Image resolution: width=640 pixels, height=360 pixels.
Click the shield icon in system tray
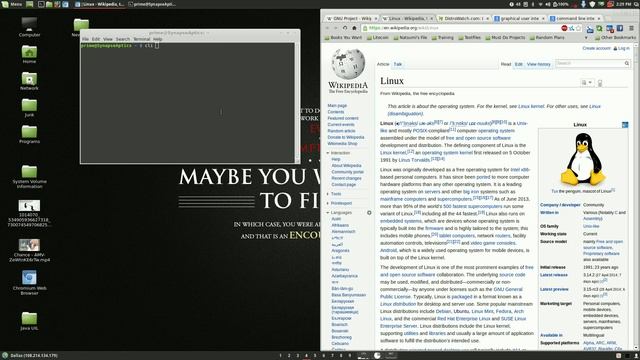click(x=592, y=4)
